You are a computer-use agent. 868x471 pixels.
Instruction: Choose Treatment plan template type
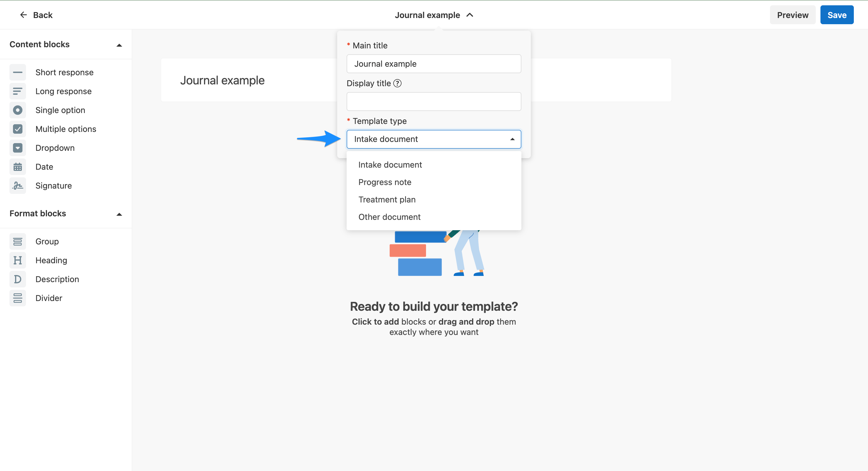[x=434, y=200]
